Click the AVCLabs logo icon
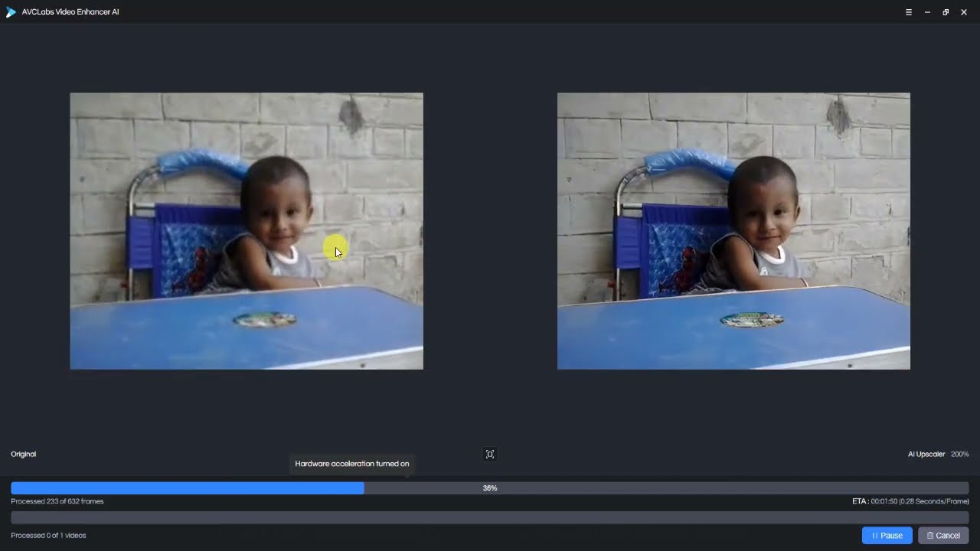The image size is (980, 551). (x=11, y=12)
